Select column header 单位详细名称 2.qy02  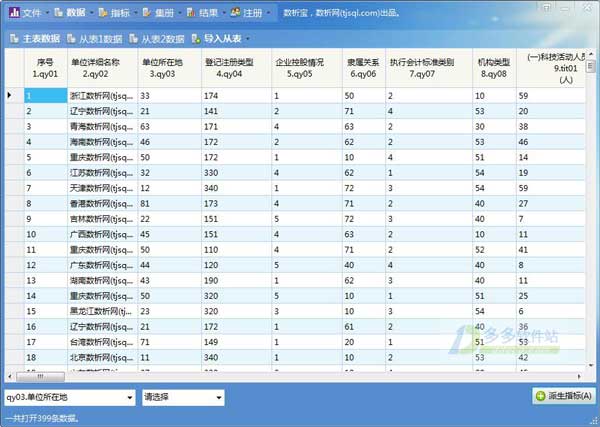pos(102,68)
